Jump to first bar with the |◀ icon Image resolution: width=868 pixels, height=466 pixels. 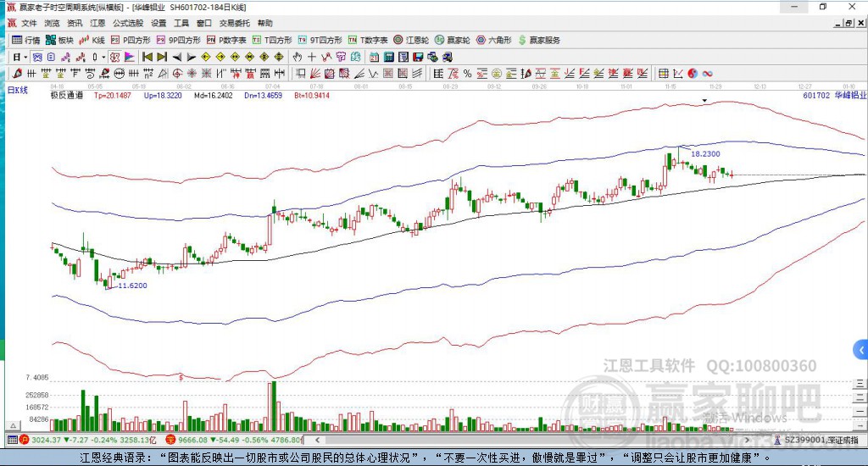pyautogui.click(x=147, y=57)
